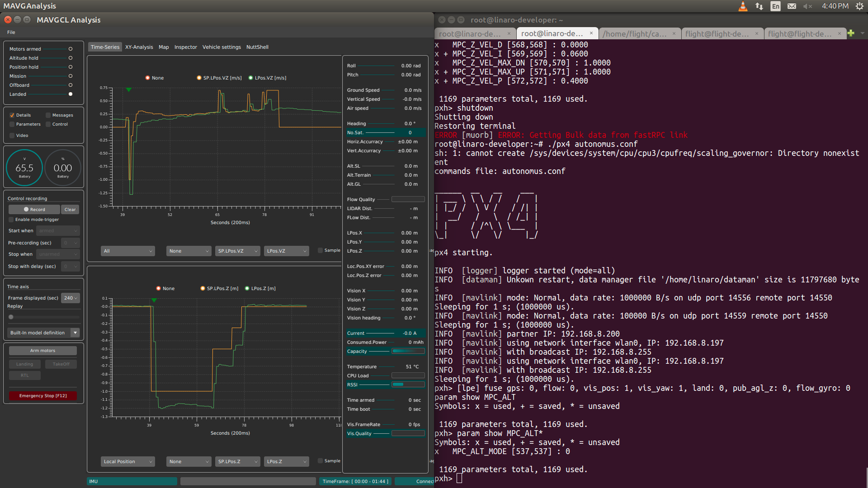
Task: Enable the Parameters checkbox
Action: [11, 124]
